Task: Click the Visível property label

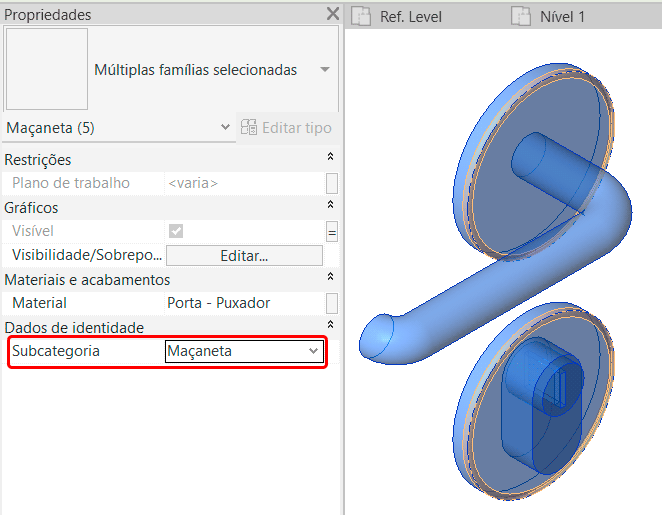Action: tap(33, 231)
